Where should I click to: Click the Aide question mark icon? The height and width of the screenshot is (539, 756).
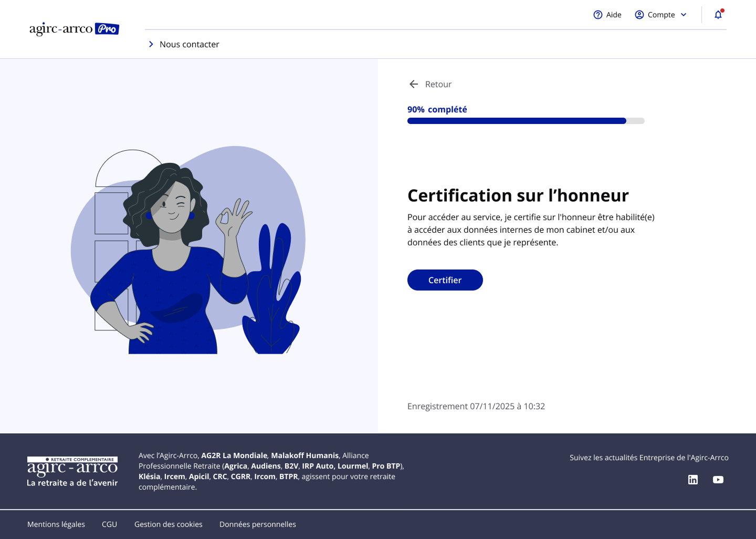pyautogui.click(x=597, y=15)
